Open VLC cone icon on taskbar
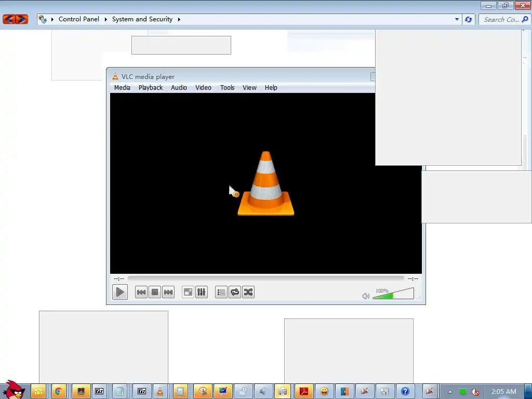 pyautogui.click(x=160, y=392)
